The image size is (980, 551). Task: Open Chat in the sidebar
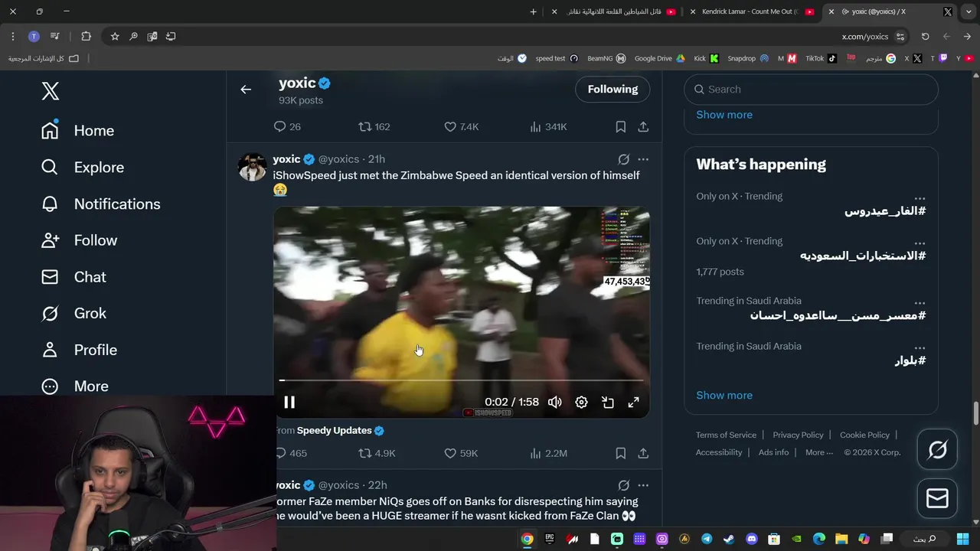(73, 277)
